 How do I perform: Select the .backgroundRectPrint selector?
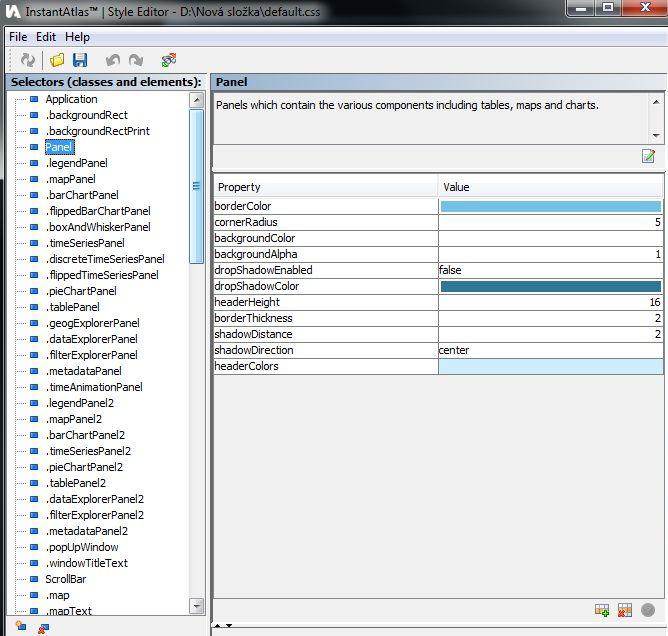coord(98,131)
